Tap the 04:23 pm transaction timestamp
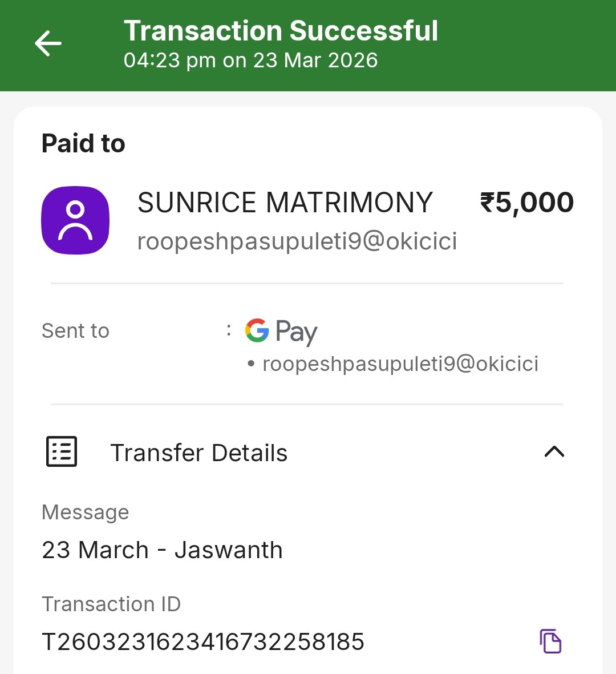The image size is (616, 674). tap(250, 60)
